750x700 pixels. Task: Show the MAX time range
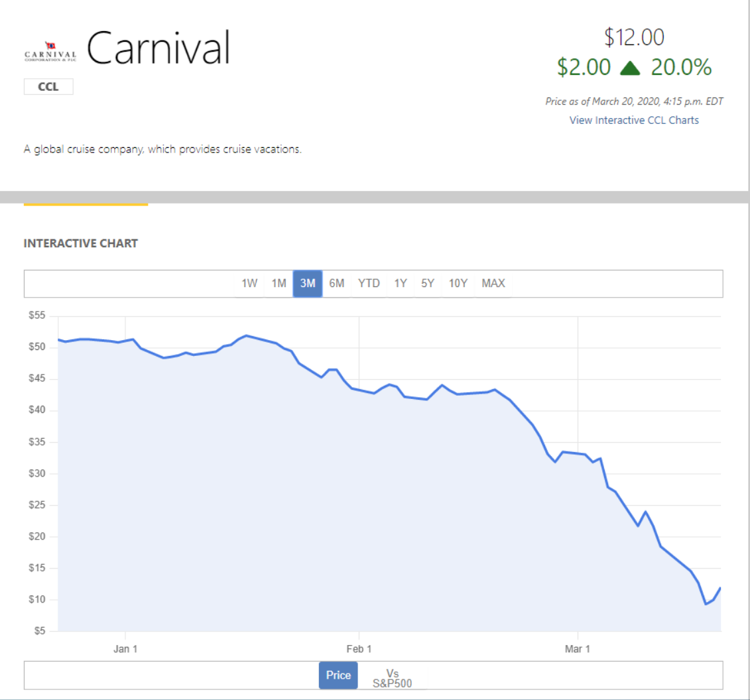pyautogui.click(x=493, y=284)
